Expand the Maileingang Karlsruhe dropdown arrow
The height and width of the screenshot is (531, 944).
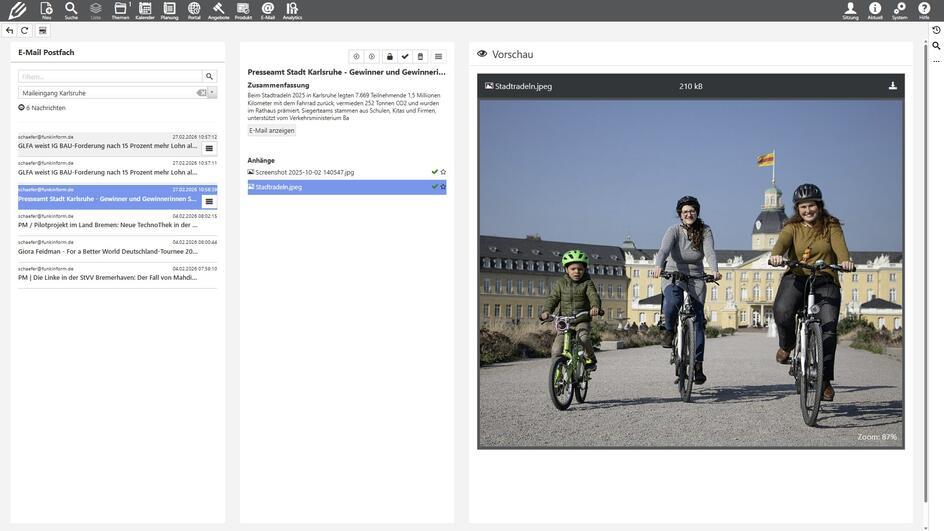pos(213,93)
